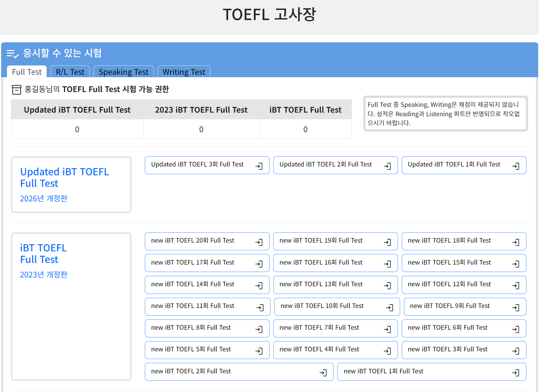Switch to the R/L Test tab
539x392 pixels.
point(70,72)
